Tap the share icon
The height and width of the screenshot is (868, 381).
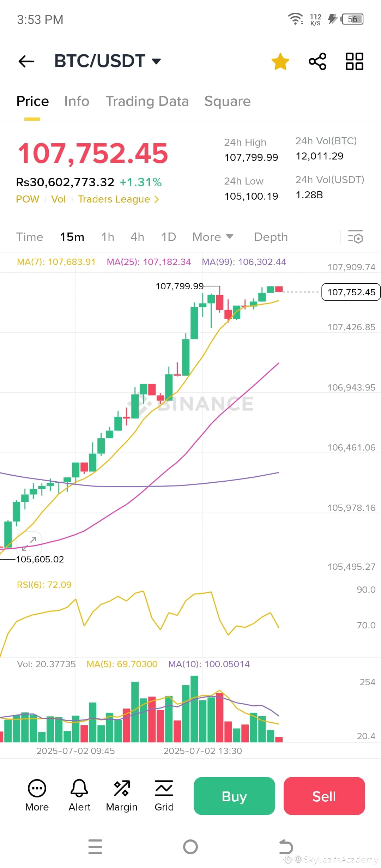(317, 61)
